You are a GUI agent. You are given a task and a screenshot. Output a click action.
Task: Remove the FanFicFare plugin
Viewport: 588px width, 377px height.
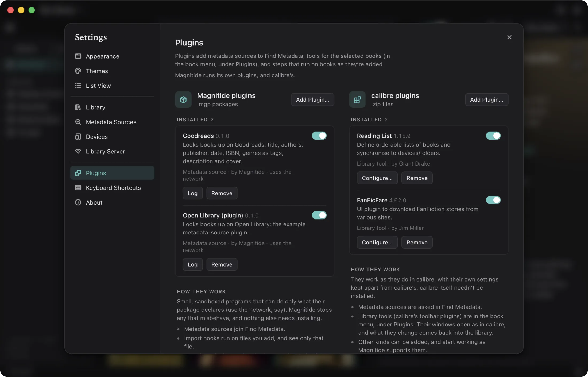417,242
